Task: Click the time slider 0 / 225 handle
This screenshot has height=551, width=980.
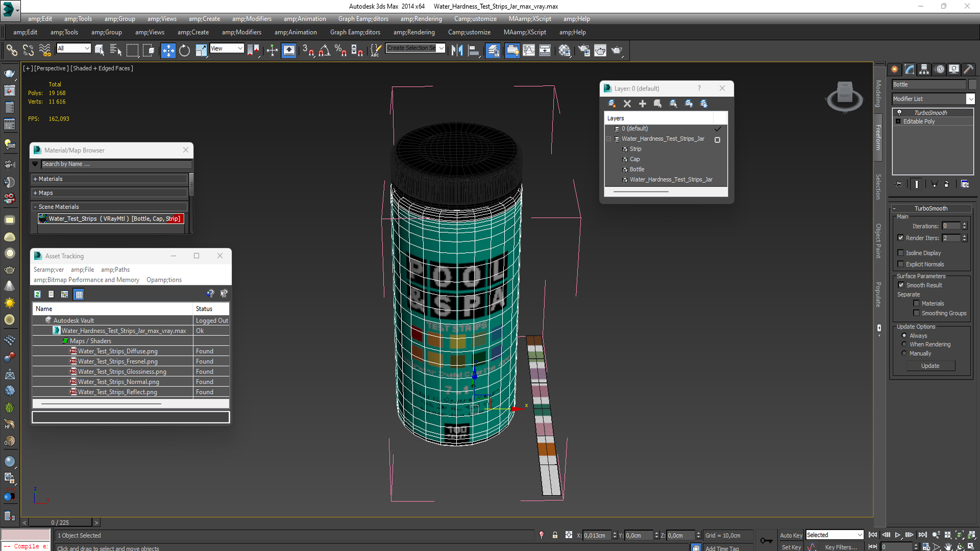Action: click(x=60, y=522)
